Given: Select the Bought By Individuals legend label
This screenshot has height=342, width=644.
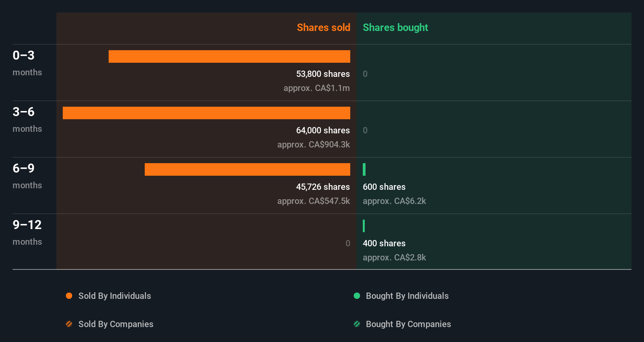Looking at the screenshot, I should tap(407, 296).
